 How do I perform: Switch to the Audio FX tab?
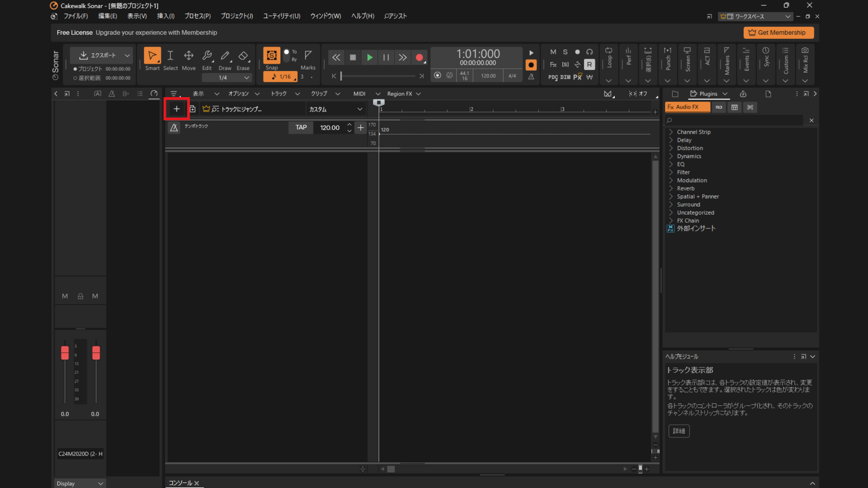(687, 107)
